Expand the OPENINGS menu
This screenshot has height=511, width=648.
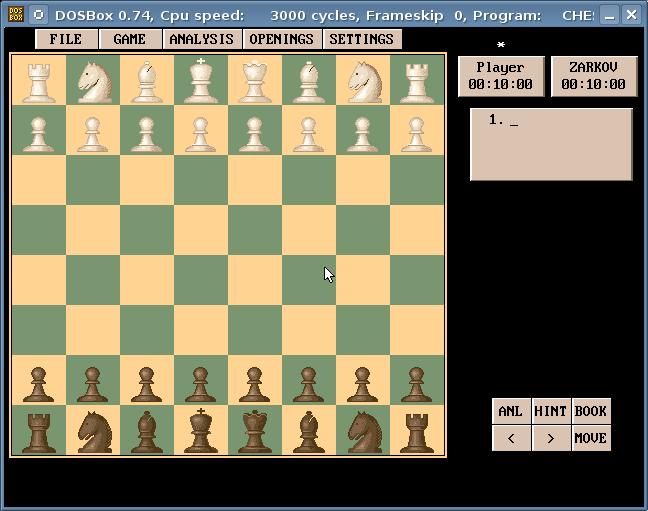click(x=281, y=39)
